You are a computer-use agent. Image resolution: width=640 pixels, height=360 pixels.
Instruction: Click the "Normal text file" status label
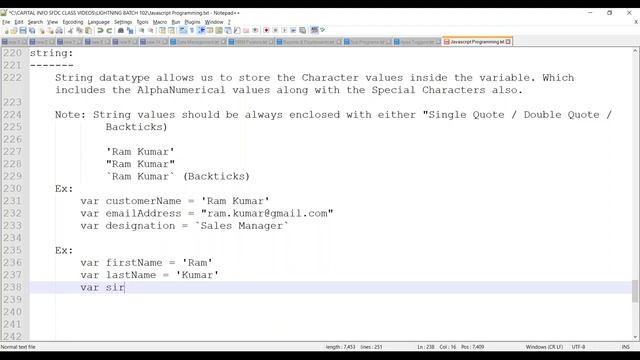18,347
